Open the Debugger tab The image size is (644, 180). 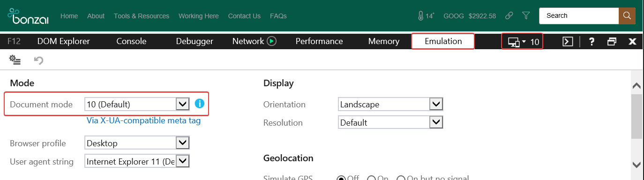click(195, 41)
